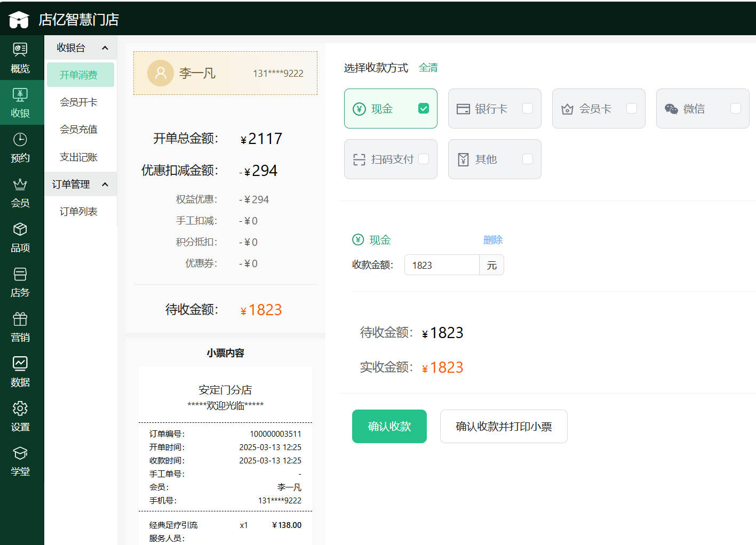The height and width of the screenshot is (545, 756).
Task: Click the 订单管理 section header
Action: pyautogui.click(x=81, y=185)
